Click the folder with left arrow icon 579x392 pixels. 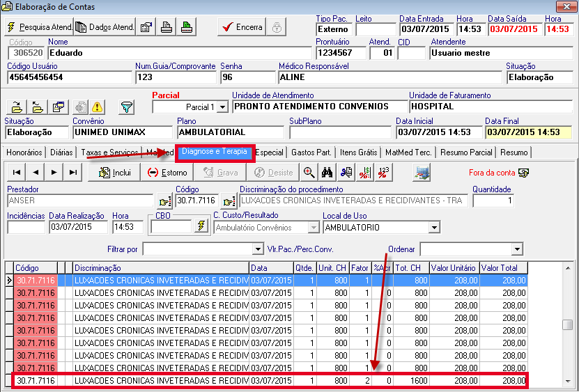click(x=38, y=107)
